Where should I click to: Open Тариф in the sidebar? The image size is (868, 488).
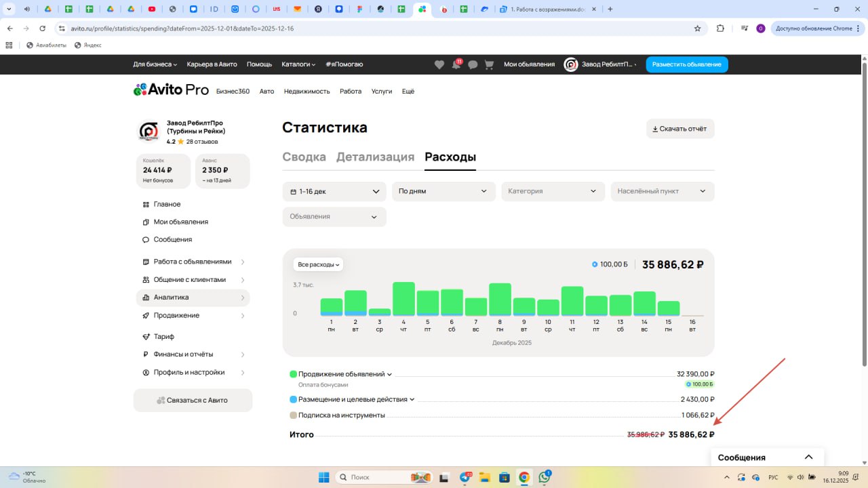pyautogui.click(x=163, y=336)
